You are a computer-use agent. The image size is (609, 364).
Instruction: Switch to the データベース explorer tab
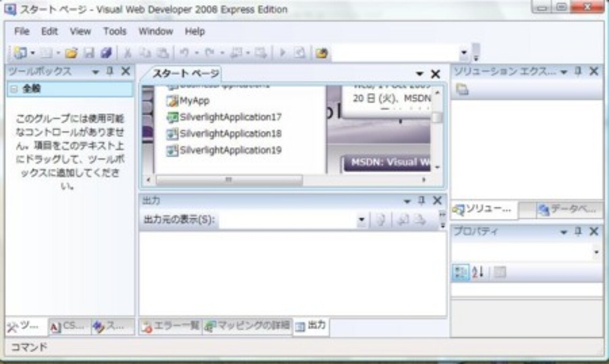[568, 210]
